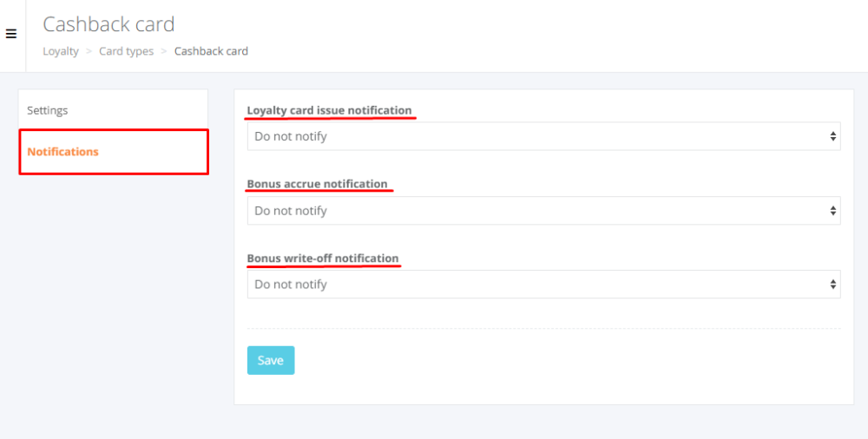Click the breadcrumb separator after Loyalty

coord(89,51)
